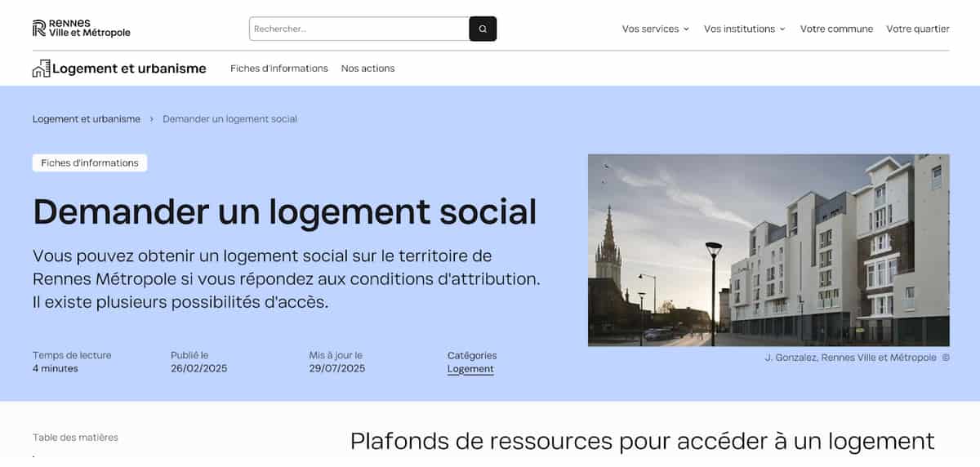Viewport: 980px width, 467px height.
Task: Click the Rechercher search field
Action: click(x=359, y=29)
